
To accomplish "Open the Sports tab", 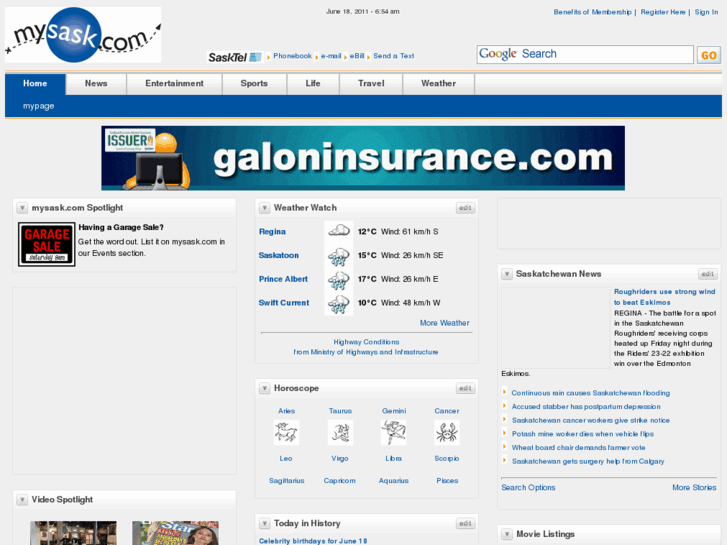I will tap(254, 84).
